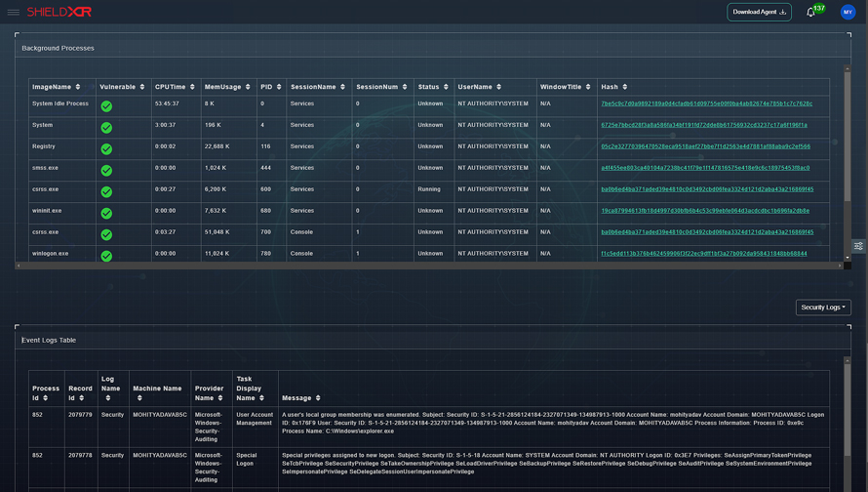Open the notifications bell with 137 badge
This screenshot has width=868, height=492.
[x=810, y=12]
